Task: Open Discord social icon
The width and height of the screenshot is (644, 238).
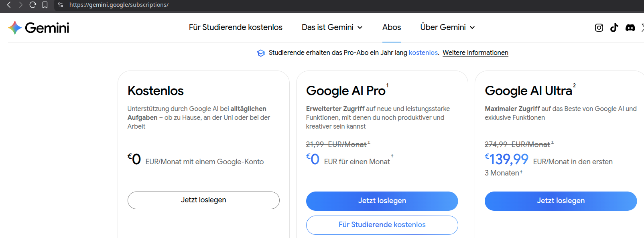Action: pyautogui.click(x=630, y=28)
